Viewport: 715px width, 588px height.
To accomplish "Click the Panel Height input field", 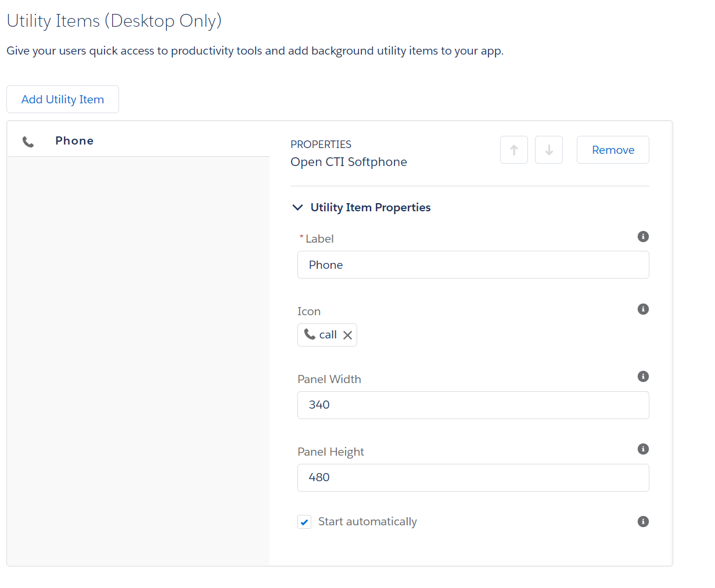I will 473,478.
